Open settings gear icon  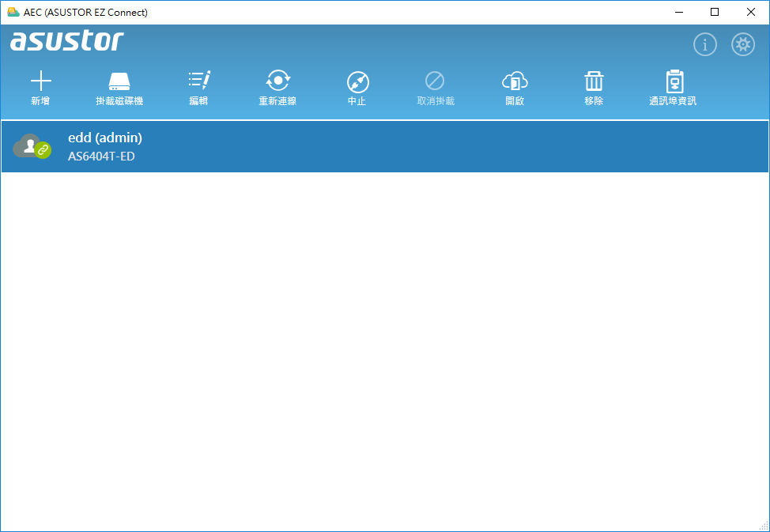pyautogui.click(x=743, y=45)
